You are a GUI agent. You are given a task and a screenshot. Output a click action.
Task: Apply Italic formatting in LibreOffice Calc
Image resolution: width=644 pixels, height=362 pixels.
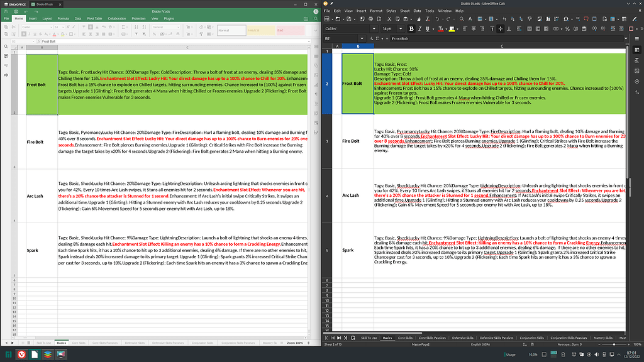[x=419, y=29]
